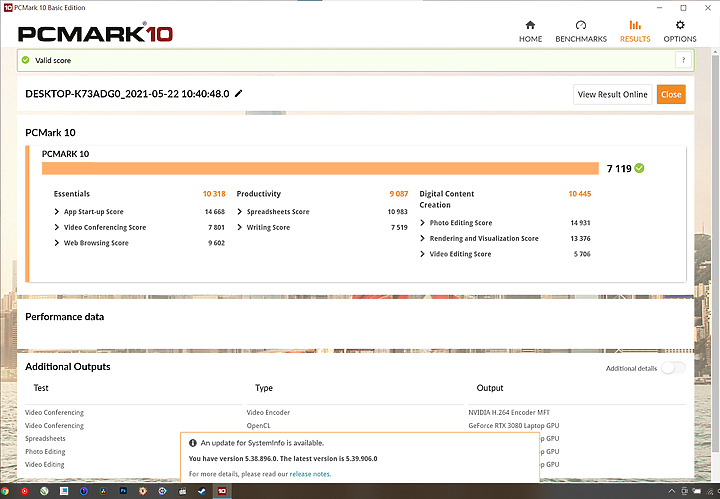720x499 pixels.
Task: Click the overall score 7 119
Action: (x=619, y=168)
